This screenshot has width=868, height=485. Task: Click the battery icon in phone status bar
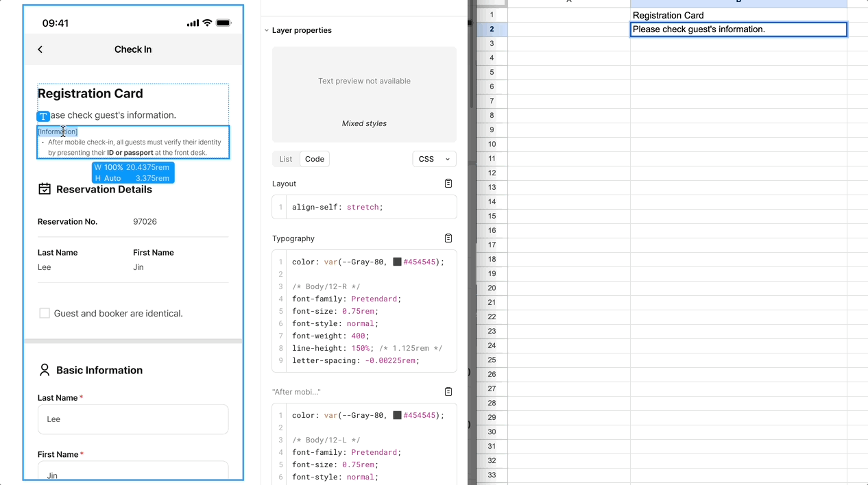(224, 23)
